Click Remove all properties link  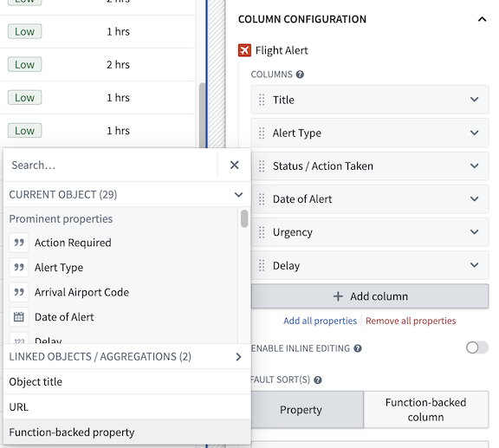coord(411,321)
